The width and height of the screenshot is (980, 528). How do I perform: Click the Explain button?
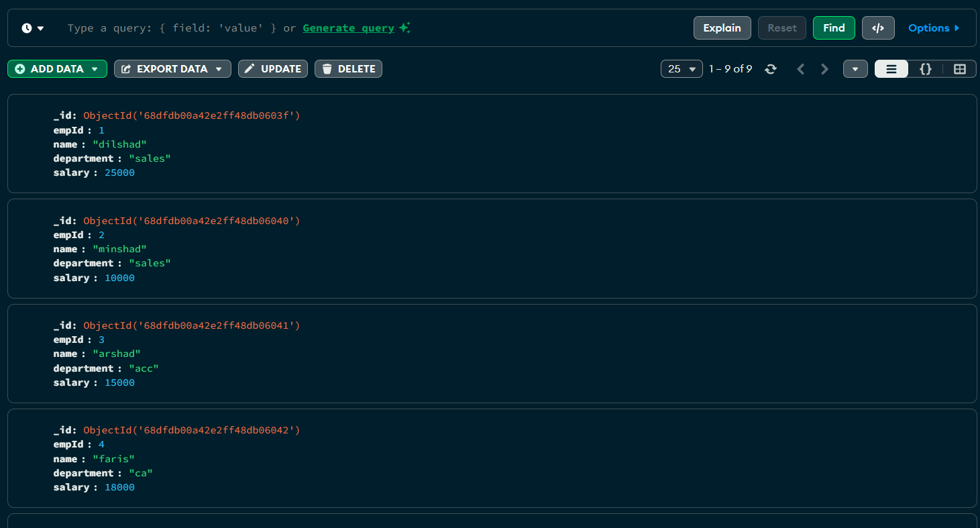(x=722, y=28)
